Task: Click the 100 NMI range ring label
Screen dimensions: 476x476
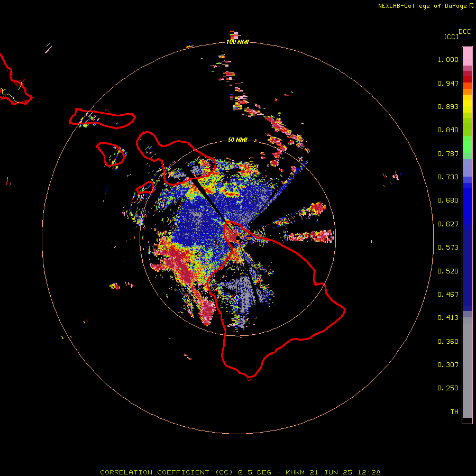Action: click(237, 42)
